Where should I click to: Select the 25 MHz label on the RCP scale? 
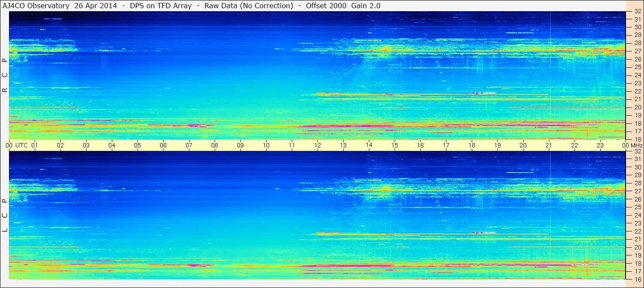click(x=638, y=67)
